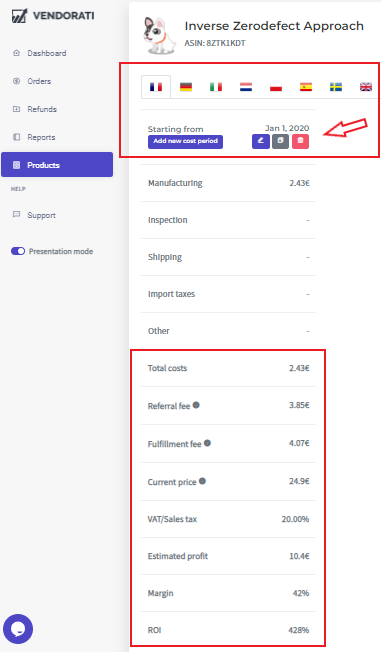This screenshot has width=381, height=652.
Task: Open the chat bubble widget
Action: point(18,629)
